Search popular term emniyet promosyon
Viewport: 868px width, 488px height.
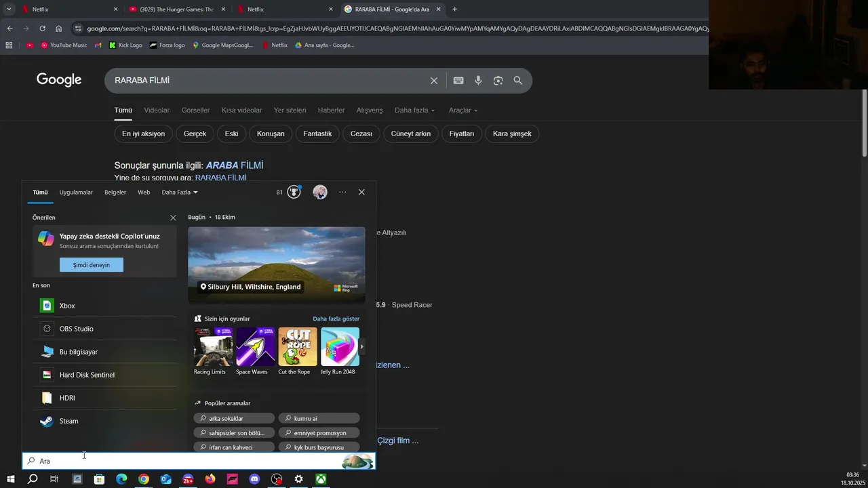(x=319, y=432)
